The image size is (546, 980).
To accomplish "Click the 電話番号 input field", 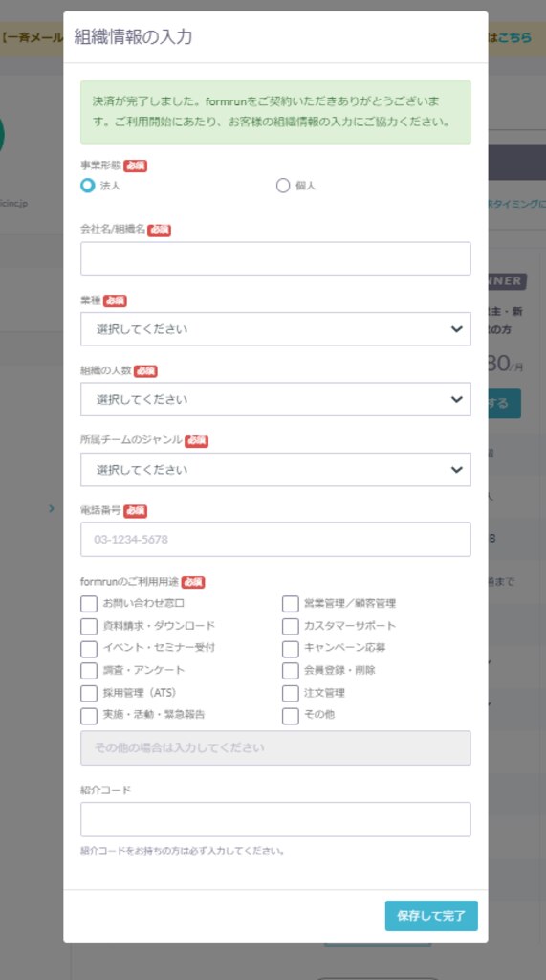I will click(275, 540).
